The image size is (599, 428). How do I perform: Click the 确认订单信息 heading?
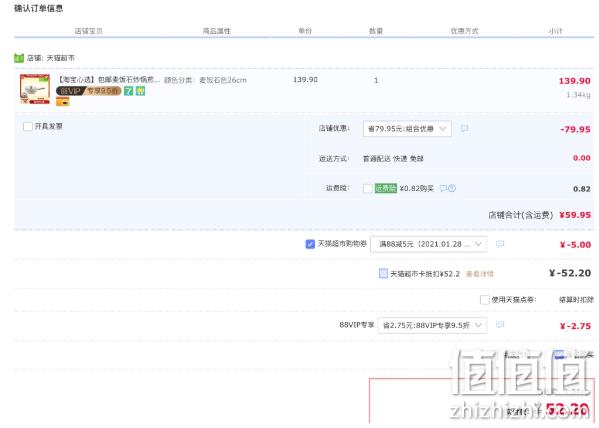(x=39, y=8)
